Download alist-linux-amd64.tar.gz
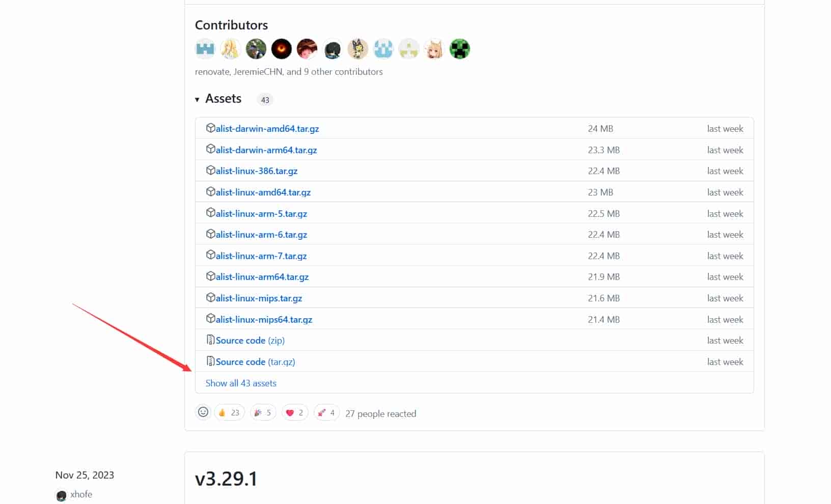 263,192
